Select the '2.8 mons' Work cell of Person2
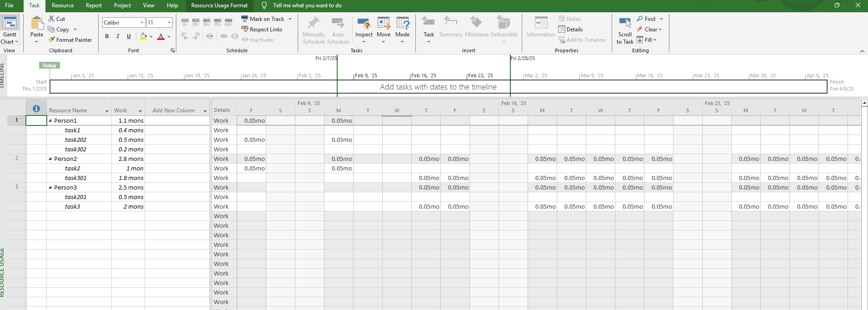868x310 pixels. pos(128,159)
